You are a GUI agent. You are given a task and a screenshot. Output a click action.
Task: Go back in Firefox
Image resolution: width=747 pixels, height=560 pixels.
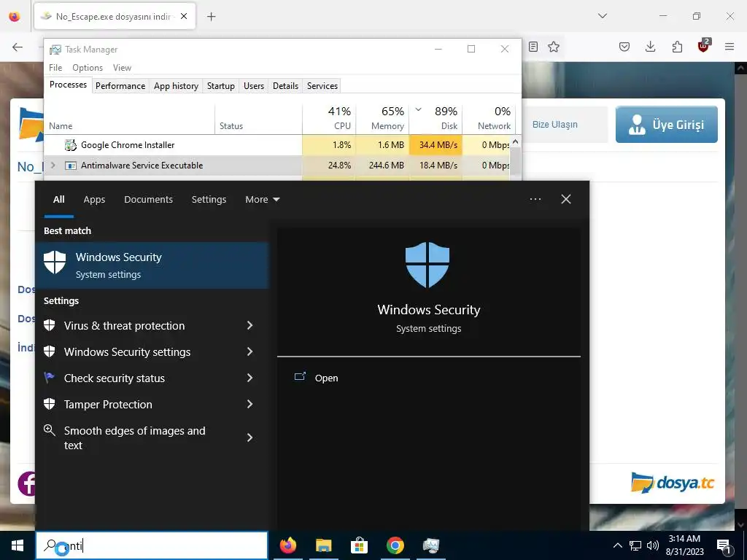point(18,47)
